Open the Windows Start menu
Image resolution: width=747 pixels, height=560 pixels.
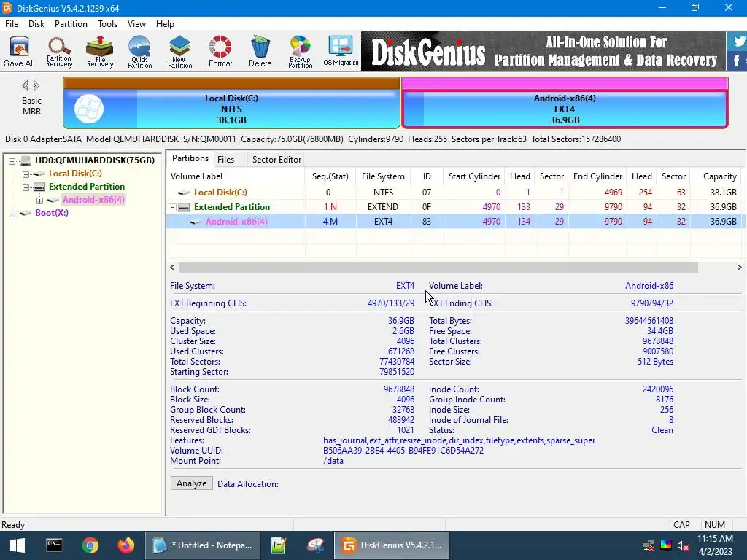tap(18, 545)
